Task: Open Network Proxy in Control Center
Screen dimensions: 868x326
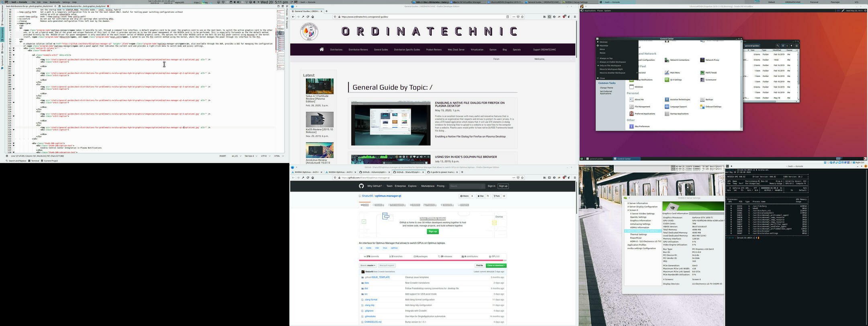Action: (710, 60)
